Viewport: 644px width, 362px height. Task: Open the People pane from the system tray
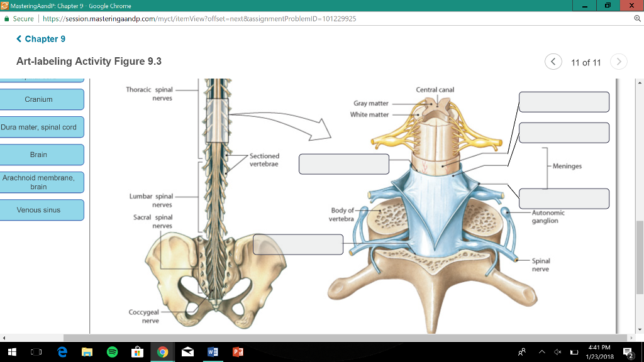click(522, 352)
